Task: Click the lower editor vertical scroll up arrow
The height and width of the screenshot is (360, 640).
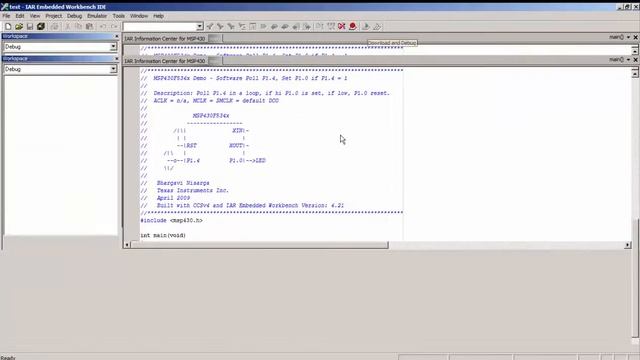Action: [635, 73]
